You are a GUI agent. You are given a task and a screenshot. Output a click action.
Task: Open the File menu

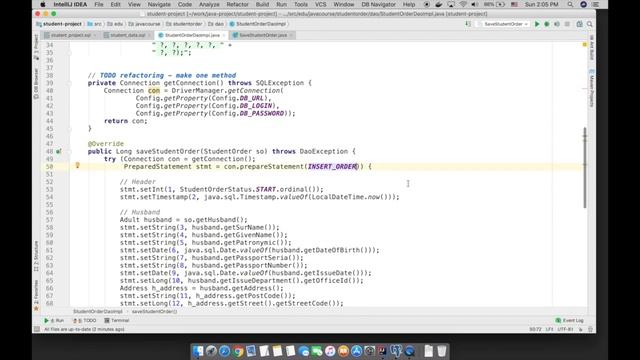pyautogui.click(x=99, y=4)
